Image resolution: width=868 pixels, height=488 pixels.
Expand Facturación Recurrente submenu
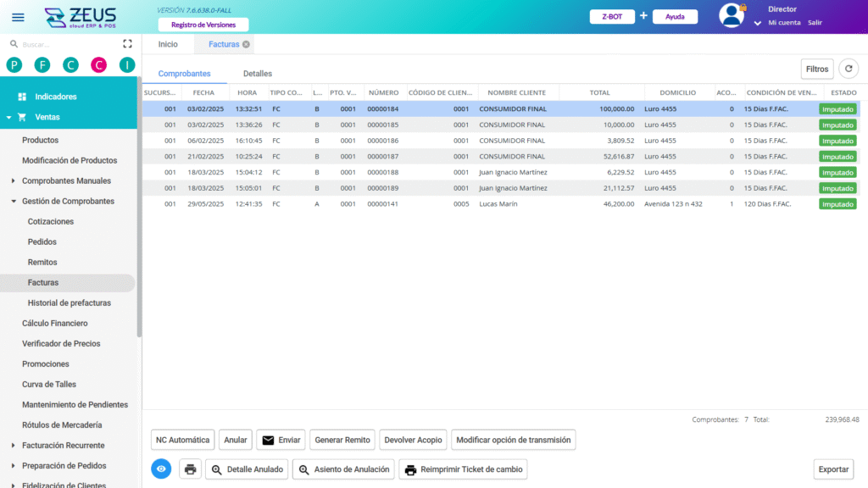click(14, 446)
